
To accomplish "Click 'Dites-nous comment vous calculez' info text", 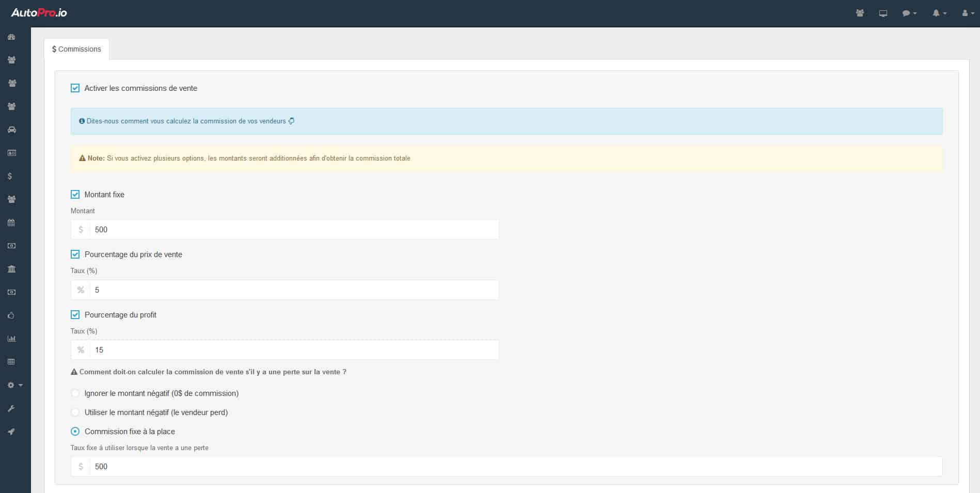I will (186, 121).
